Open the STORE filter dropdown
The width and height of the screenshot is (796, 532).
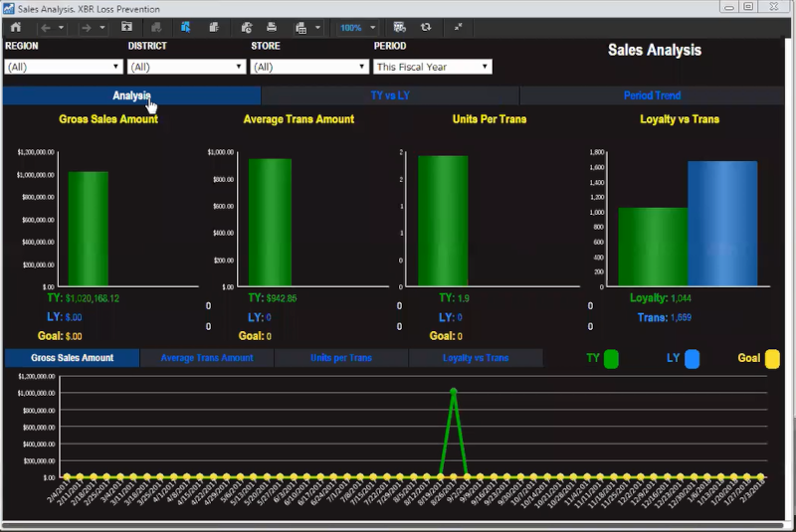pyautogui.click(x=309, y=67)
